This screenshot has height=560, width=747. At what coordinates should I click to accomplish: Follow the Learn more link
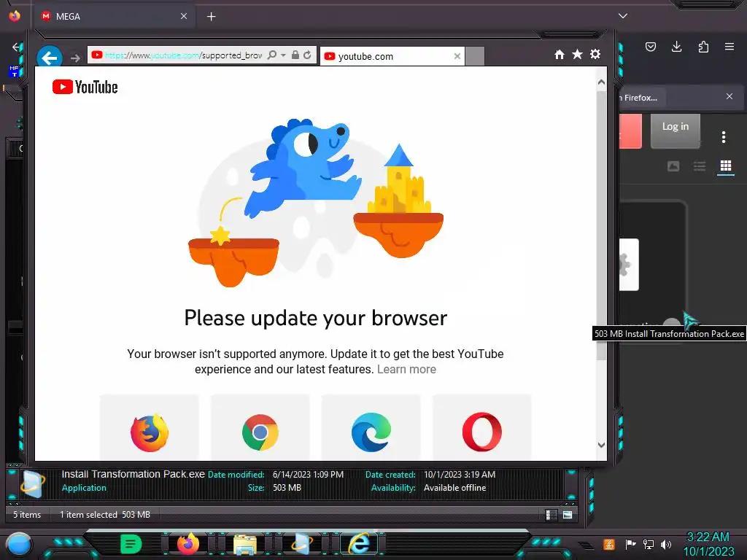406,369
